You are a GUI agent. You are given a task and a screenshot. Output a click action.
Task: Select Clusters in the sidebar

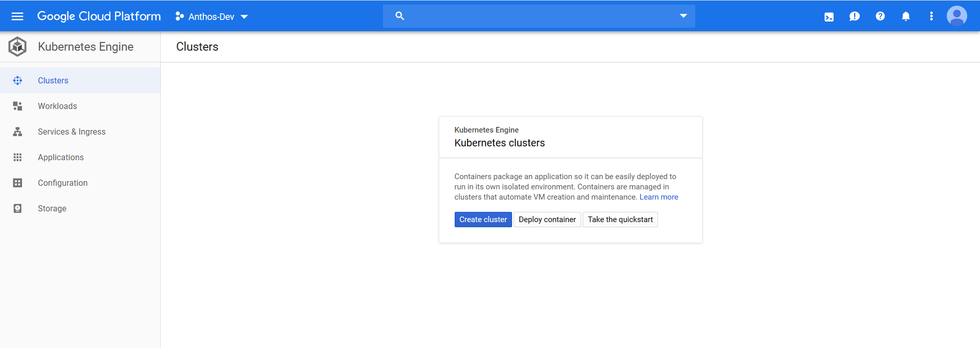click(80, 80)
